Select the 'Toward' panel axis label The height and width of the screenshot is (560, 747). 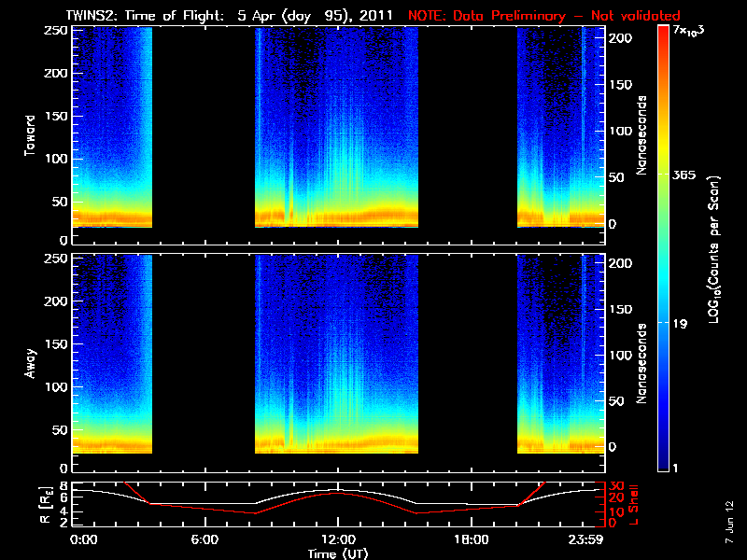tap(31, 133)
